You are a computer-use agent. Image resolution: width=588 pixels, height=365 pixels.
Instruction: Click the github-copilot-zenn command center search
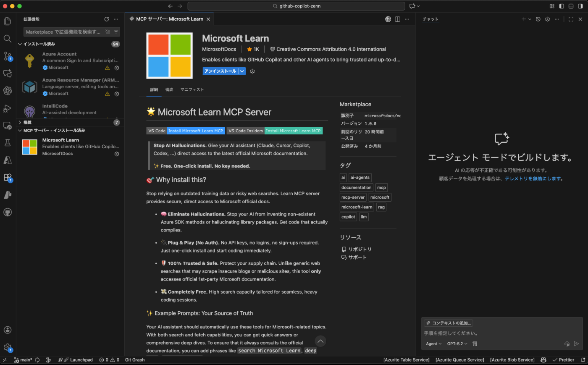296,6
